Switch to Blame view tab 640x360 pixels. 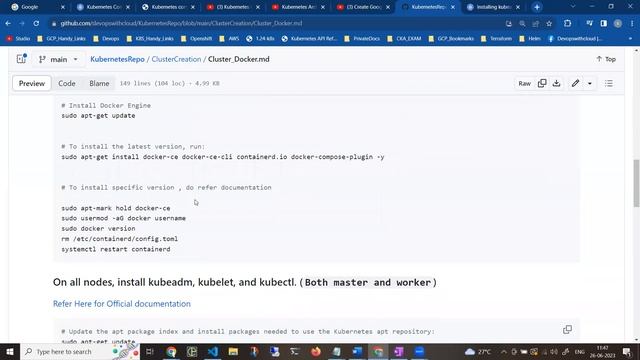coord(99,83)
